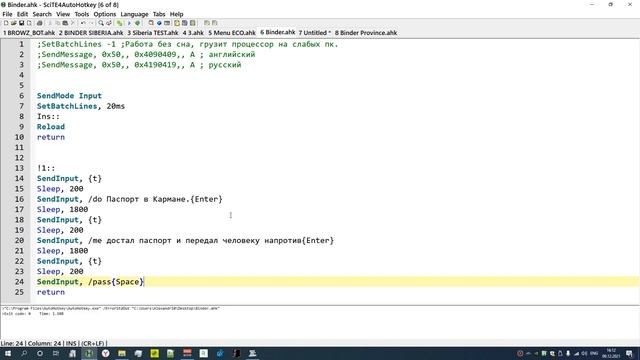
Task: Open the Tools menu
Action: [82, 14]
